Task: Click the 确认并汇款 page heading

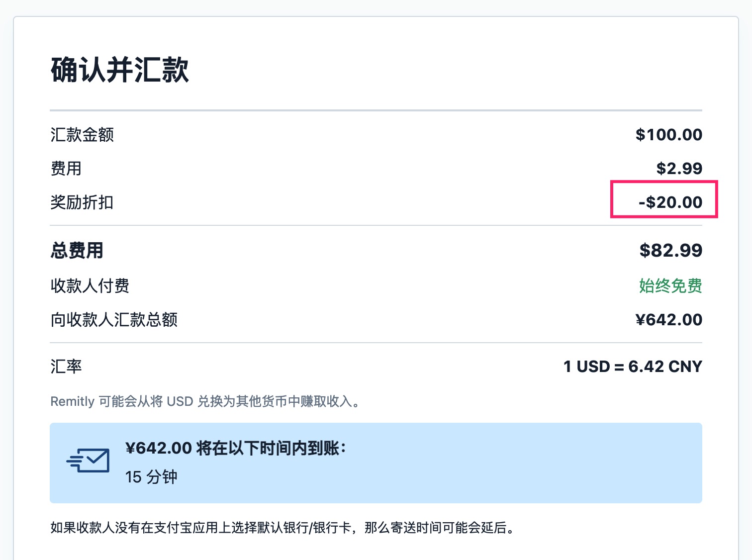Action: point(119,71)
